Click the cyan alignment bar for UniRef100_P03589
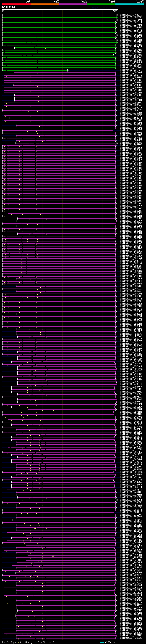This screenshot has width=146, height=644. [60, 15]
